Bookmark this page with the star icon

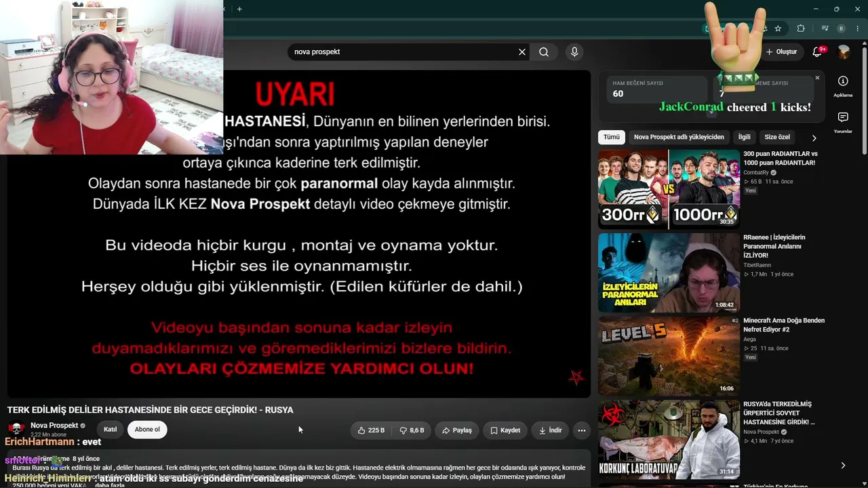tap(778, 28)
